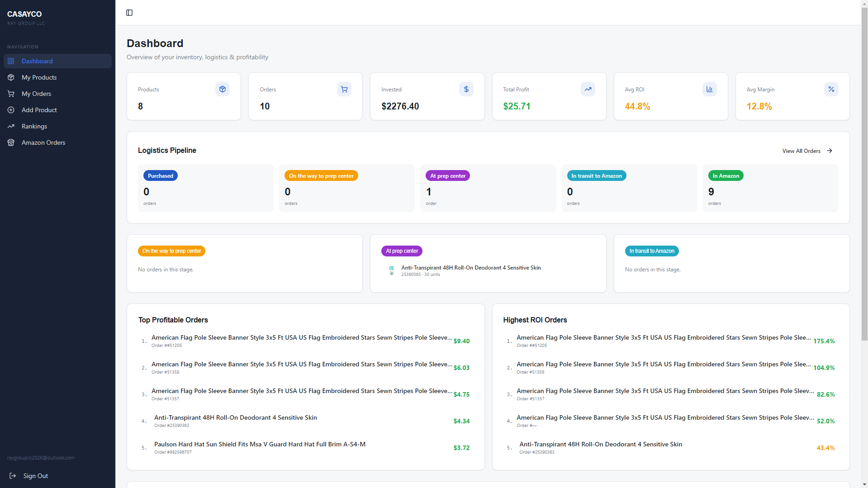Image resolution: width=868 pixels, height=488 pixels.
Task: Click the Amazon Orders store icon
Action: pos(11,142)
